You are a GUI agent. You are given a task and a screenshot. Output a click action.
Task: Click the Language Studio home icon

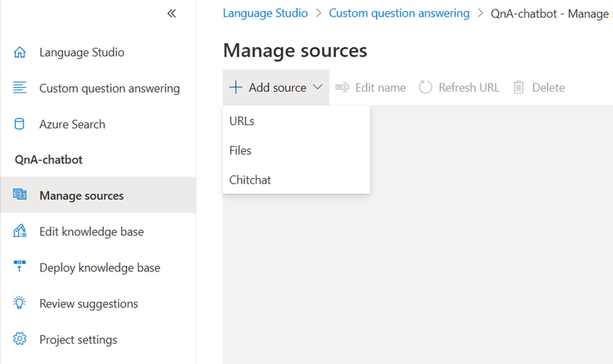point(20,53)
